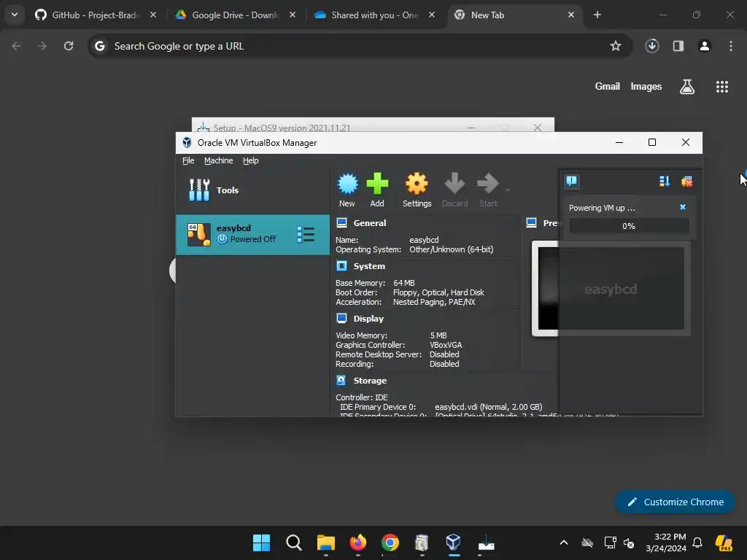Open the Chrome three-dot menu
The image size is (747, 560).
pos(731,46)
